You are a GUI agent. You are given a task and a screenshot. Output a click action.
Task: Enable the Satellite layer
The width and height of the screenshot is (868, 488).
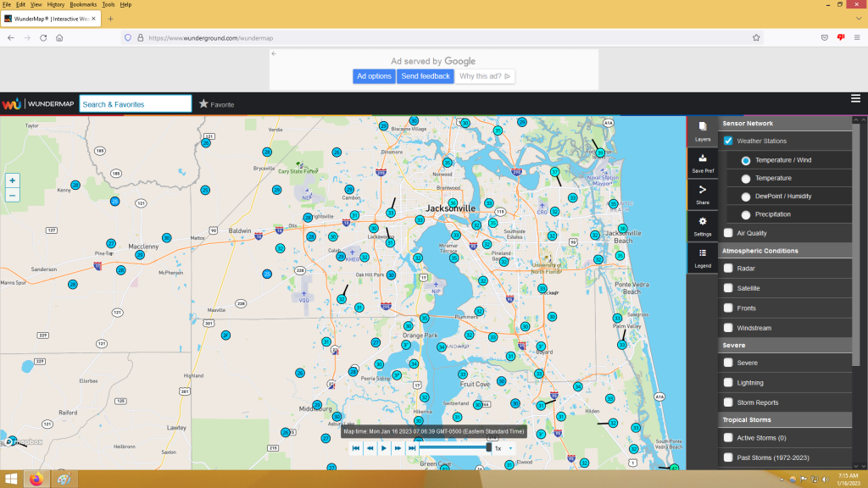pos(728,288)
